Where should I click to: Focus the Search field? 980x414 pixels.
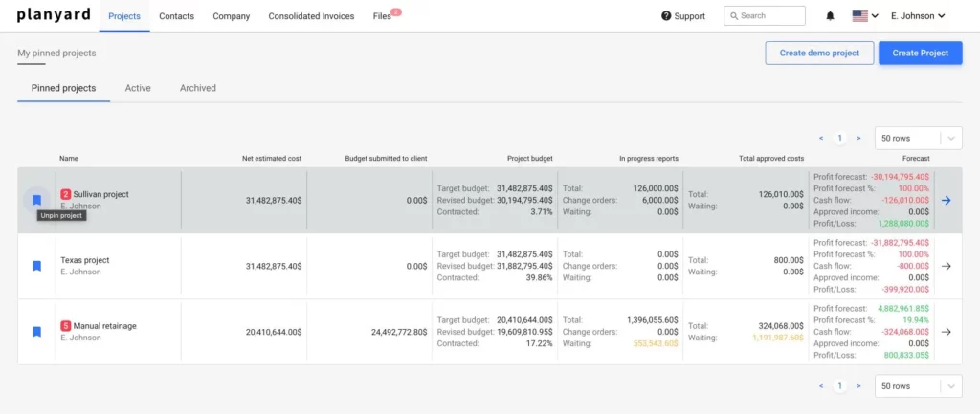click(x=765, y=15)
